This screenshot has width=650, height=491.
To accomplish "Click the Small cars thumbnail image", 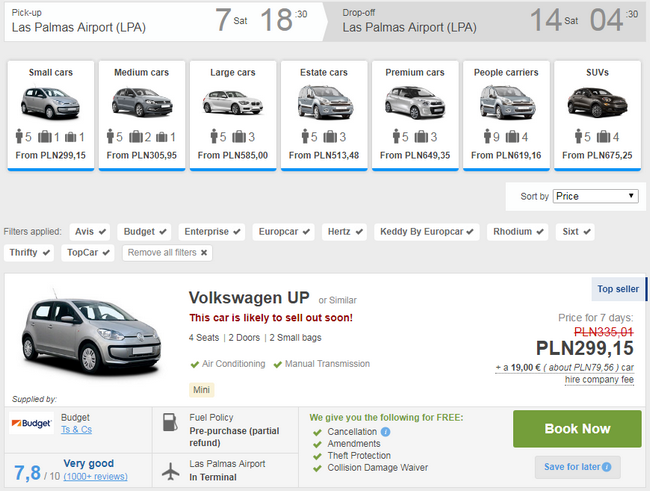I will pyautogui.click(x=51, y=102).
